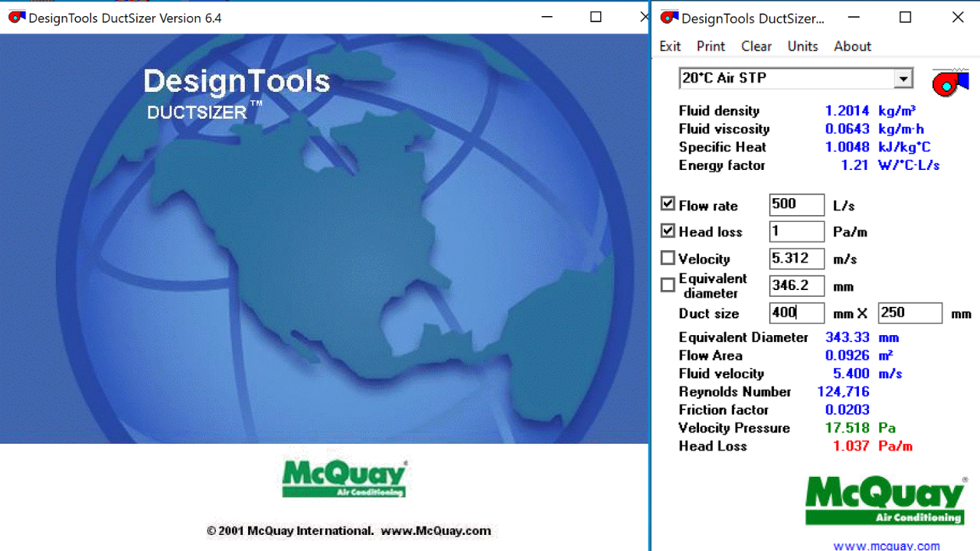This screenshot has height=551, width=980.
Task: Click the Duct size width field showing 400
Action: point(797,313)
